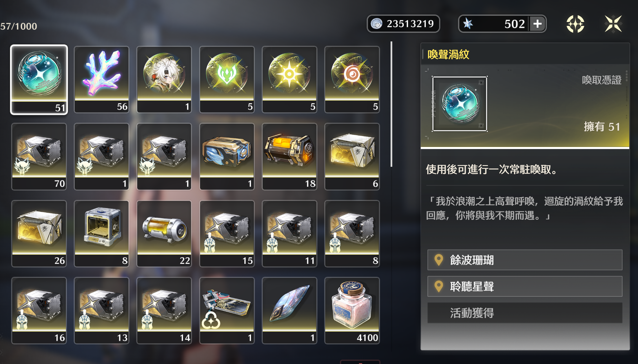The height and width of the screenshot is (364, 638).
Task: Select the green shield emblem orb
Action: click(x=227, y=80)
